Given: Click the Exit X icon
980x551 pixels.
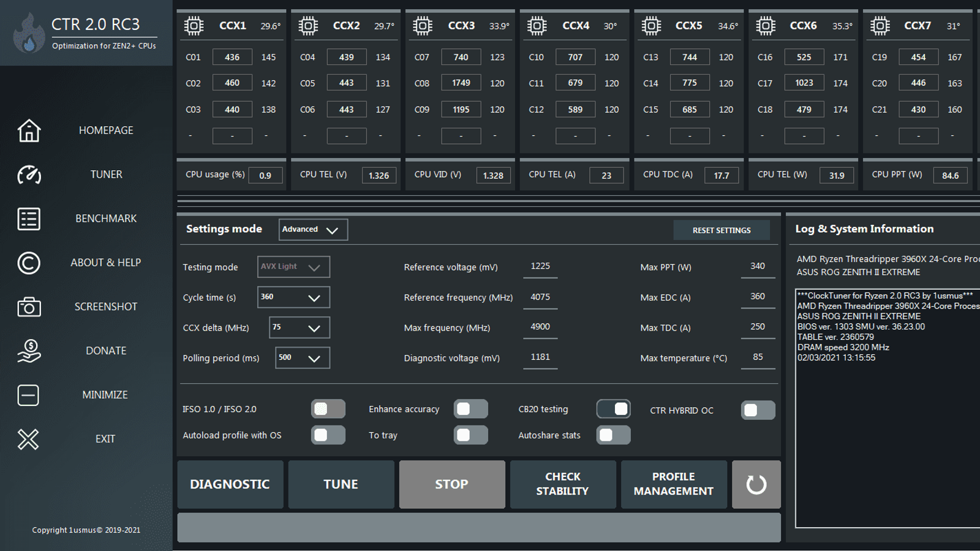Looking at the screenshot, I should pos(28,439).
